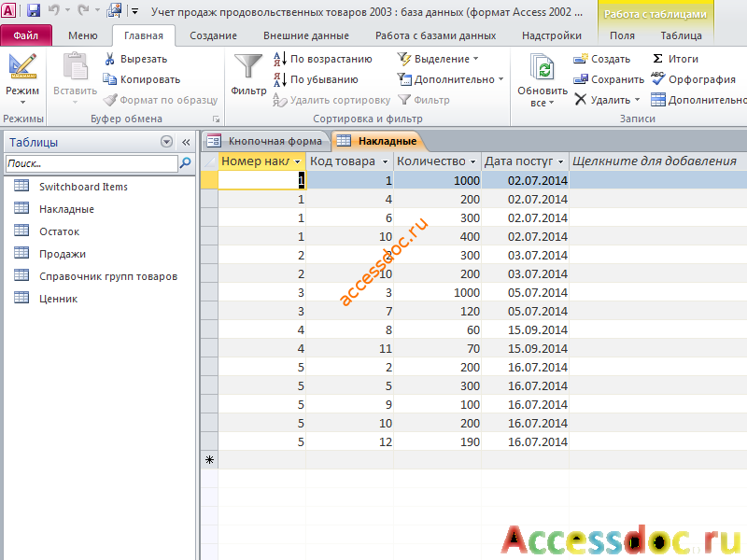Open the Буфер обмена dialog launcher
Image resolution: width=747 pixels, height=560 pixels.
click(216, 119)
